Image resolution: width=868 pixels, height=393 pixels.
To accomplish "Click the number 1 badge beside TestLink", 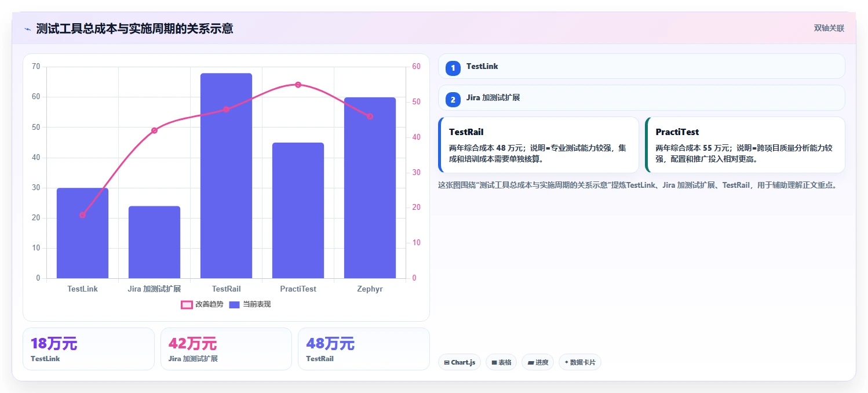I will click(x=453, y=68).
